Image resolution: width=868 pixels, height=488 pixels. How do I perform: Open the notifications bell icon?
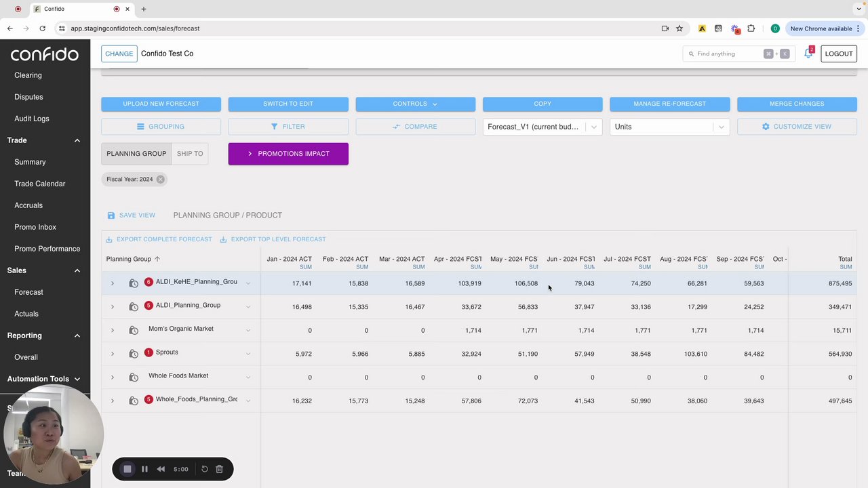click(x=808, y=54)
